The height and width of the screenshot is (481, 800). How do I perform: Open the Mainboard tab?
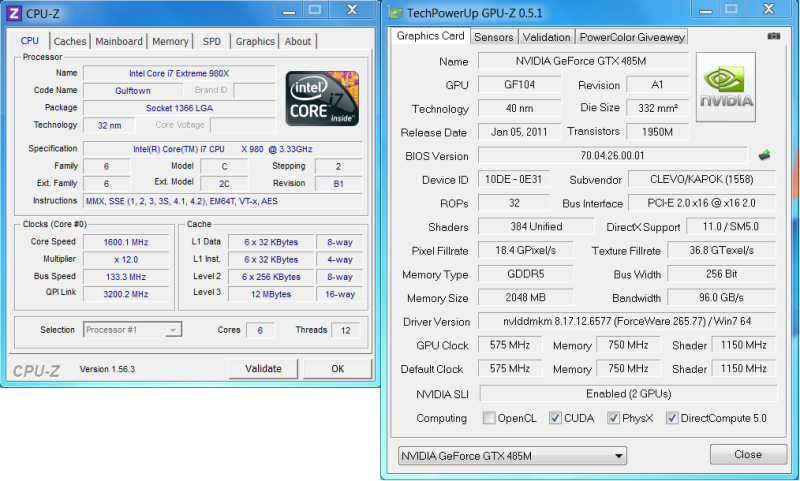pos(119,41)
